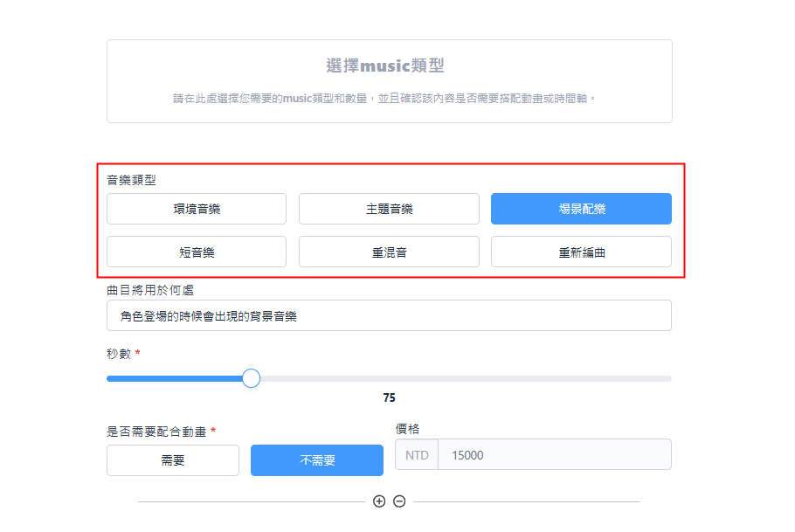Viewport: 795px width, 532px height.
Task: Select 不需要 for the animation requirement
Action: click(316, 460)
